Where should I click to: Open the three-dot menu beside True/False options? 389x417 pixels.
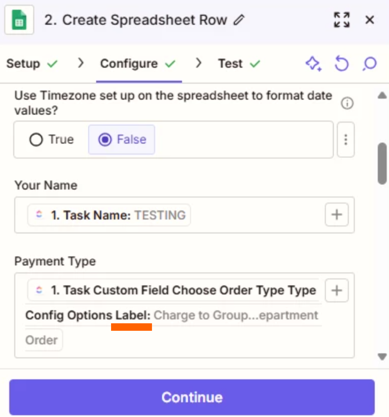pyautogui.click(x=346, y=139)
